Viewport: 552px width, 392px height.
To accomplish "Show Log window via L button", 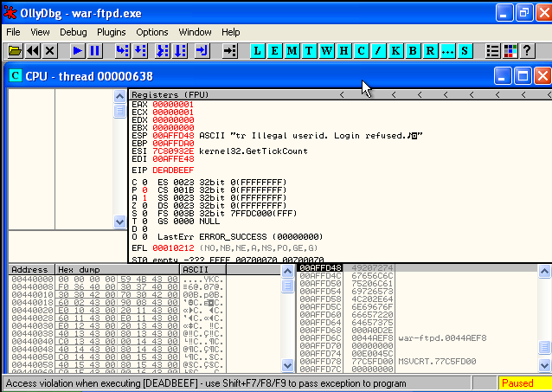I will (x=257, y=51).
